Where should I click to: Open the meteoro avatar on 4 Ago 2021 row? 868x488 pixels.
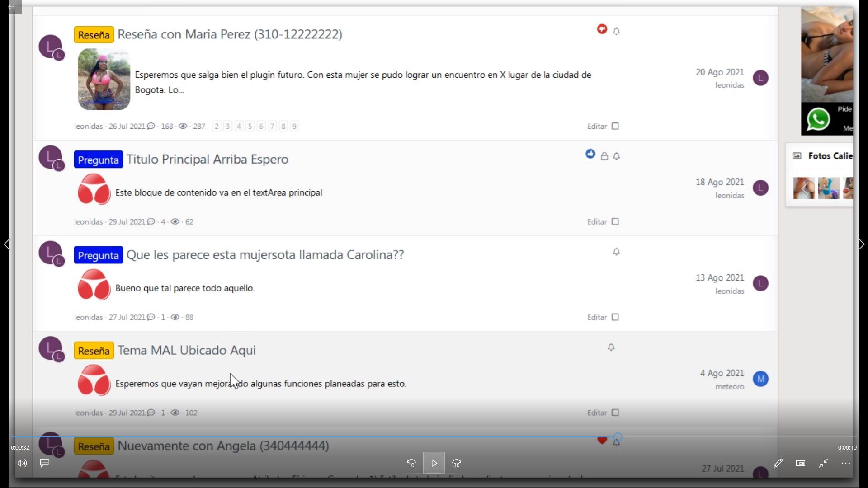point(761,379)
